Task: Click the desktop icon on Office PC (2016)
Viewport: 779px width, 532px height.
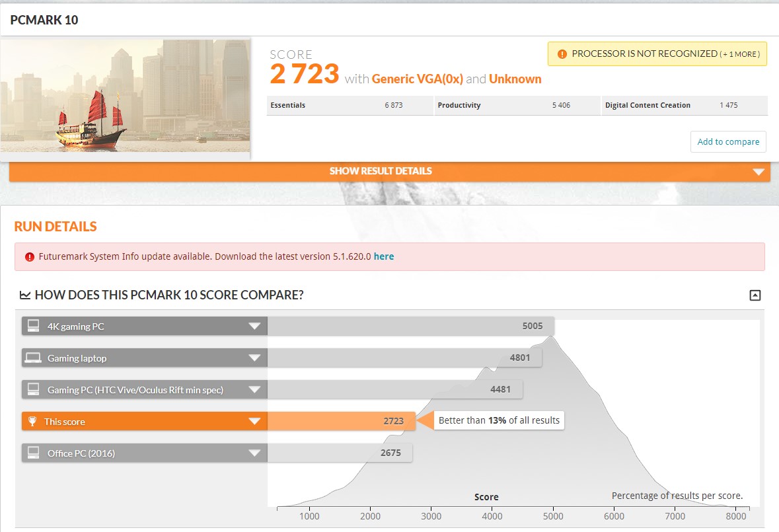Action: [33, 453]
